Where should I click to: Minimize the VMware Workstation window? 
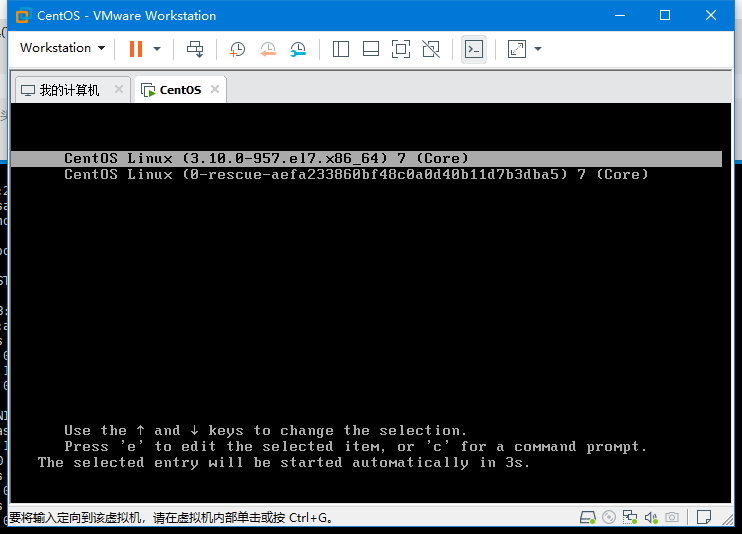pyautogui.click(x=620, y=16)
